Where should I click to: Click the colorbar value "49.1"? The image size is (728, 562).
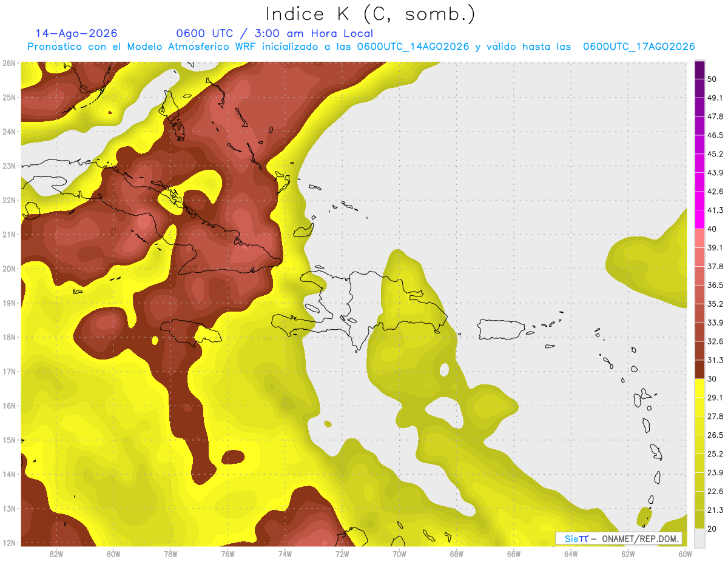[x=715, y=98]
